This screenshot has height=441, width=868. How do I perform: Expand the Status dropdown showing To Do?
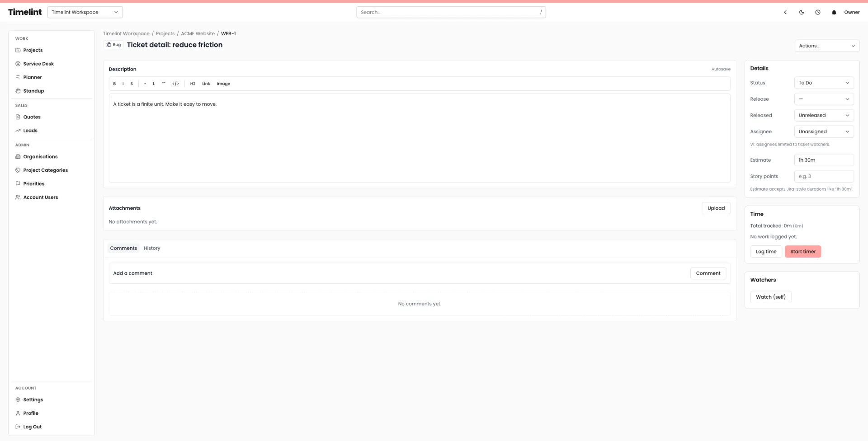pyautogui.click(x=823, y=83)
